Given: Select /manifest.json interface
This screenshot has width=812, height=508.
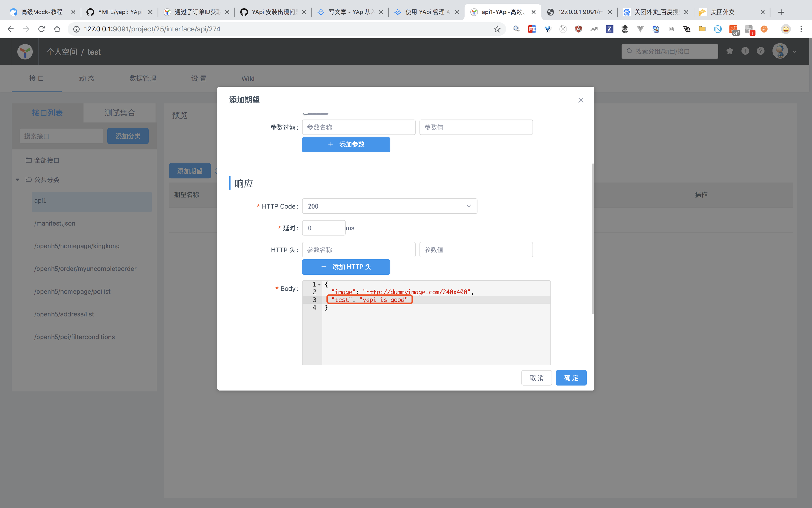Looking at the screenshot, I should click(x=55, y=223).
